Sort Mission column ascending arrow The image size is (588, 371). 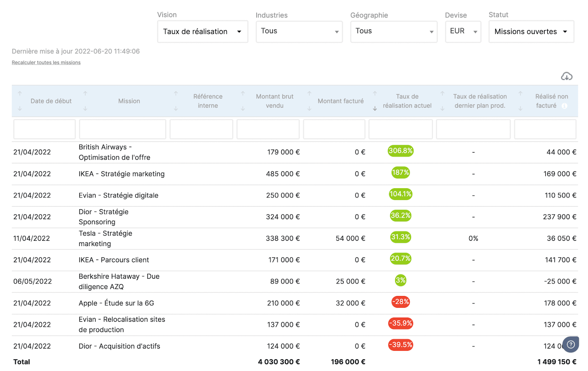click(85, 93)
